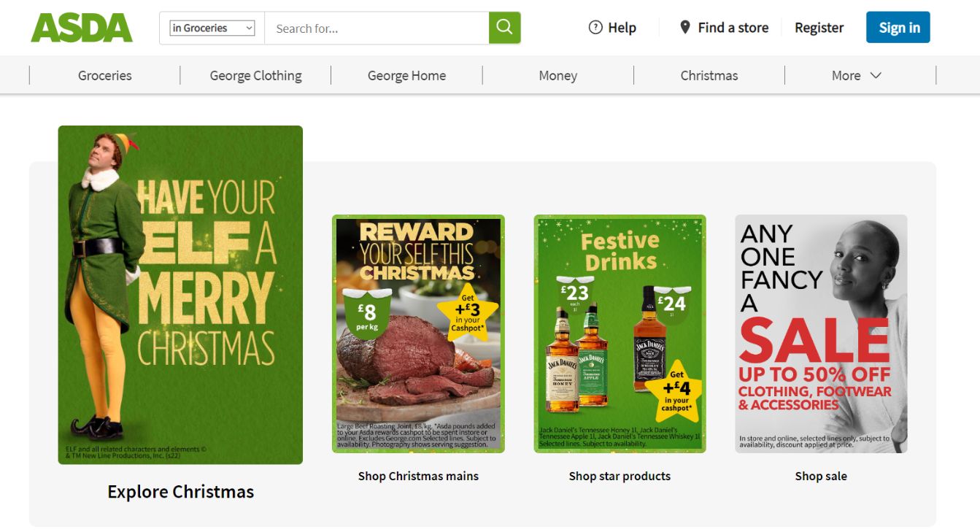This screenshot has height=532, width=980.
Task: Open the Groceries menu item
Action: coord(105,75)
